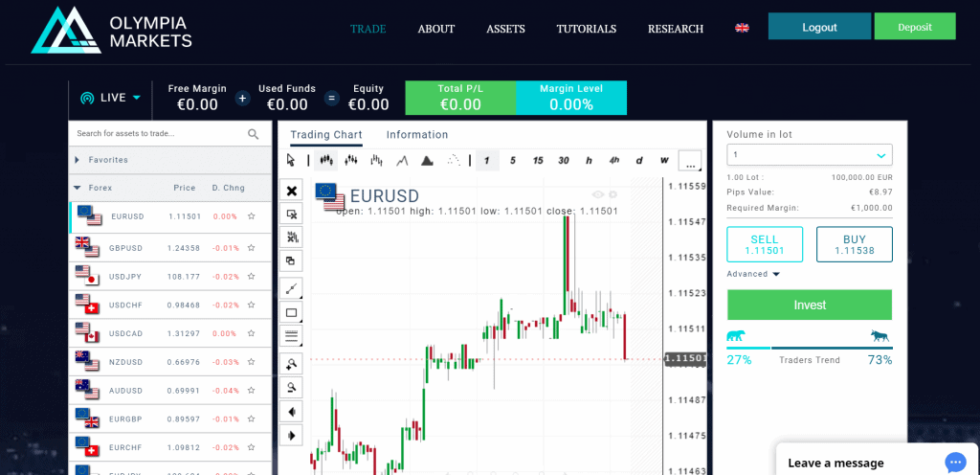Set chart timeframe to 5 minutes
This screenshot has height=475, width=980.
pos(513,161)
